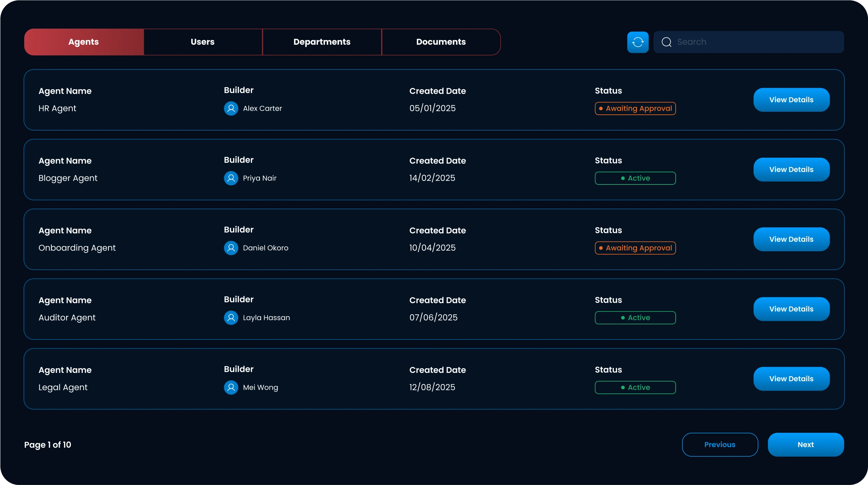Click Priya Nair's avatar icon
868x485 pixels.
231,178
